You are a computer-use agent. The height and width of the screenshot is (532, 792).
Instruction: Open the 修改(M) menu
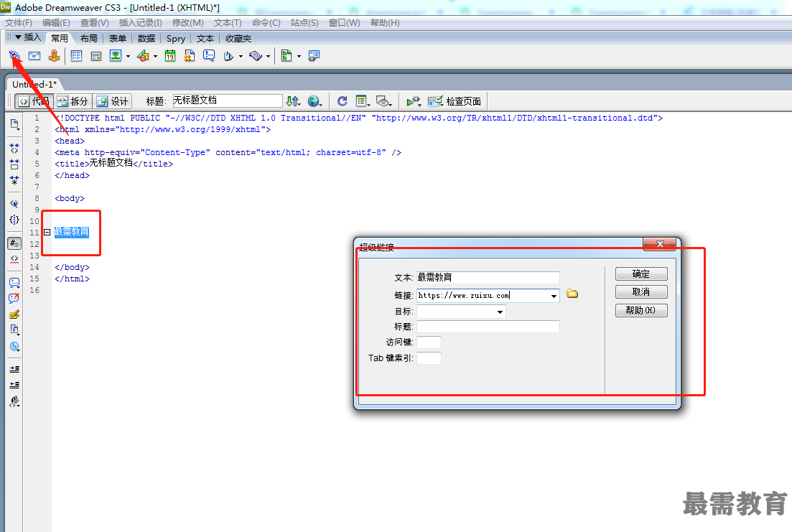[x=187, y=23]
